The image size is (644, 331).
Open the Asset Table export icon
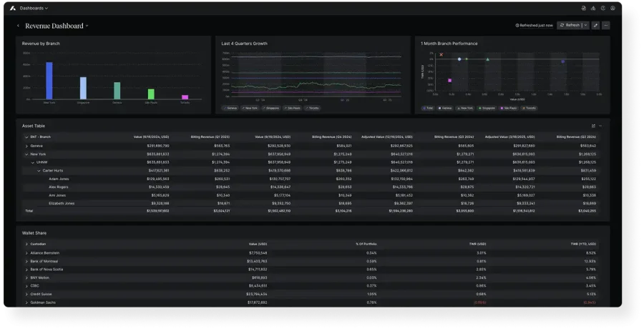coord(593,126)
